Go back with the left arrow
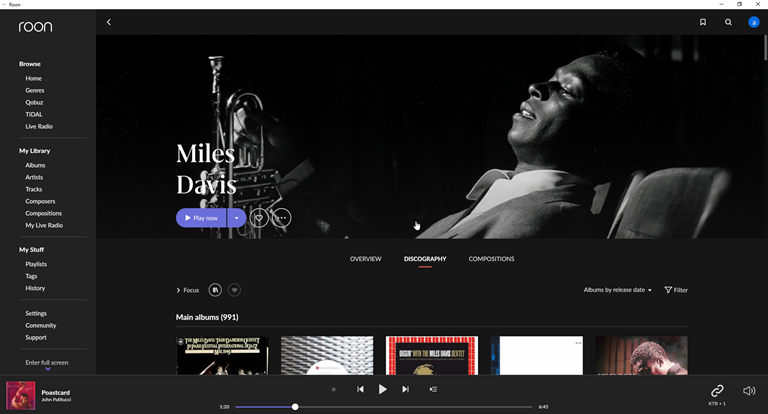This screenshot has height=414, width=768. 109,22
